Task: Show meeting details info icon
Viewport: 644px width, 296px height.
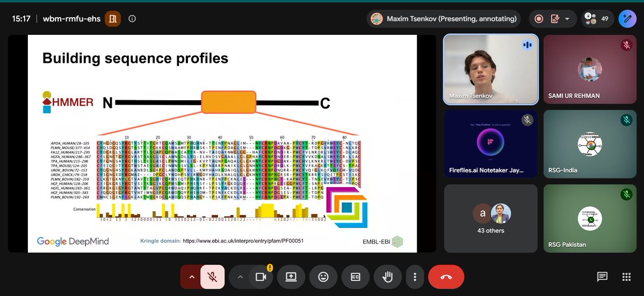Action: point(132,19)
